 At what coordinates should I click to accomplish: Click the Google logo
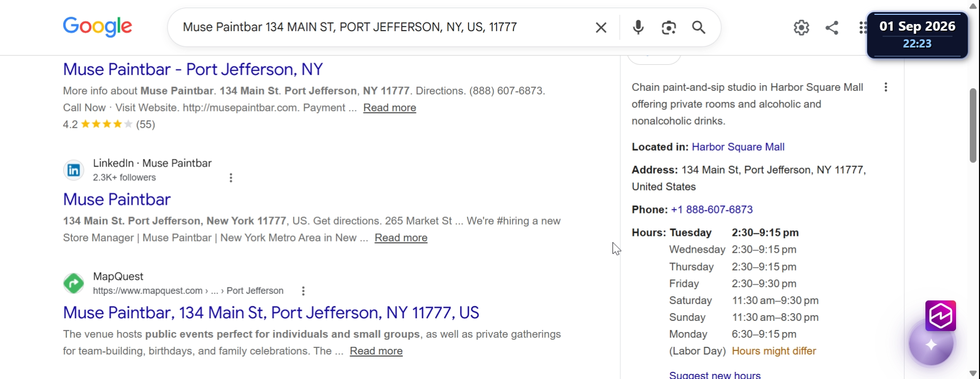click(97, 27)
